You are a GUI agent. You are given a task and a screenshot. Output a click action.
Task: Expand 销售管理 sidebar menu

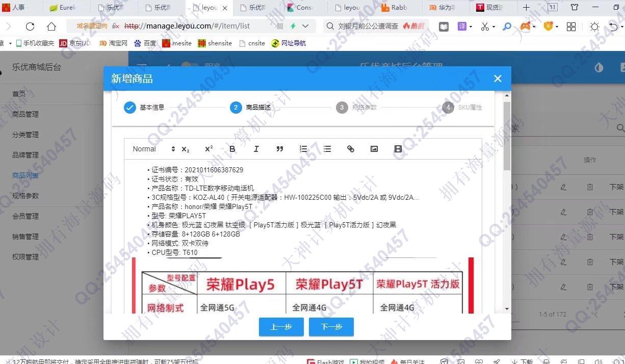[25, 237]
